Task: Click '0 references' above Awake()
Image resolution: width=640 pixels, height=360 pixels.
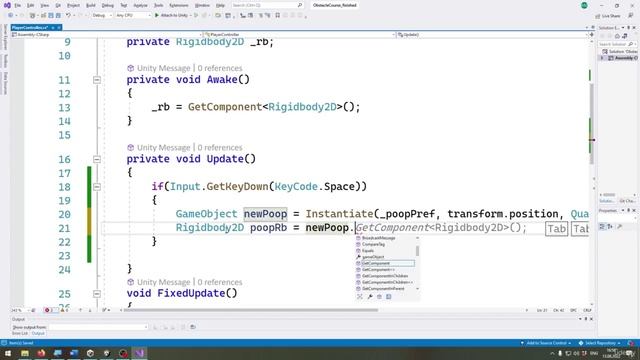Action: (220, 68)
